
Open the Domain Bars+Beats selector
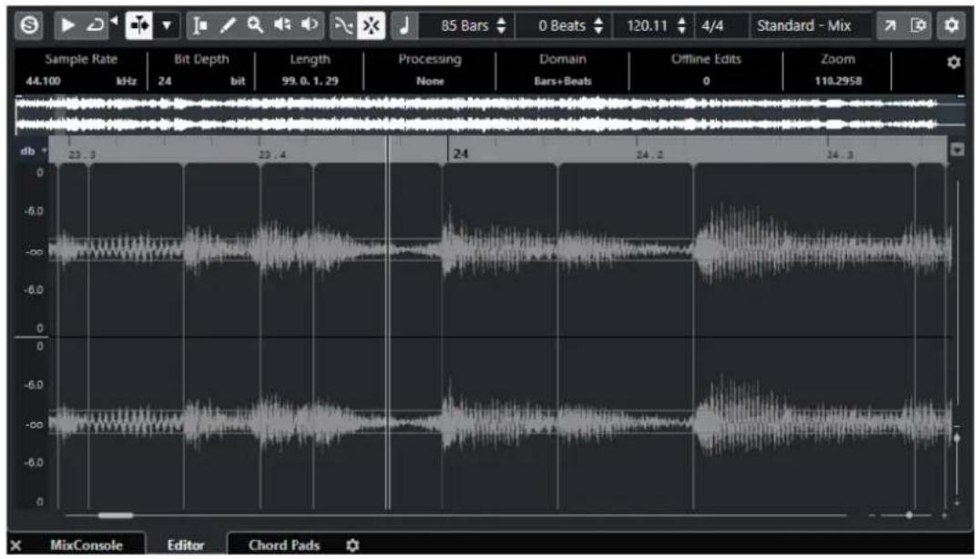[x=563, y=81]
